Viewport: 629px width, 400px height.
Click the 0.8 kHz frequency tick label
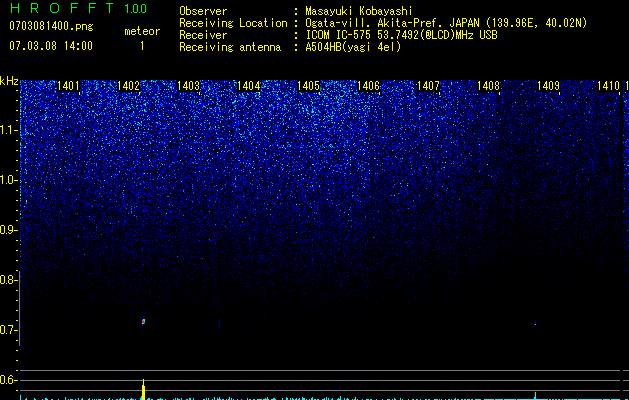pyautogui.click(x=7, y=280)
